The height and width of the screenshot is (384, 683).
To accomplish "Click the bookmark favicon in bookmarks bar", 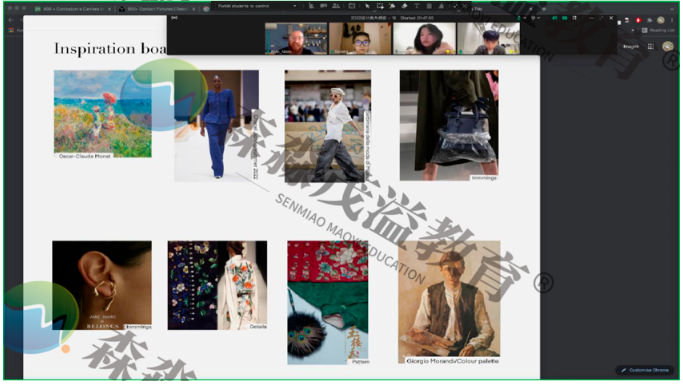I will (12, 30).
